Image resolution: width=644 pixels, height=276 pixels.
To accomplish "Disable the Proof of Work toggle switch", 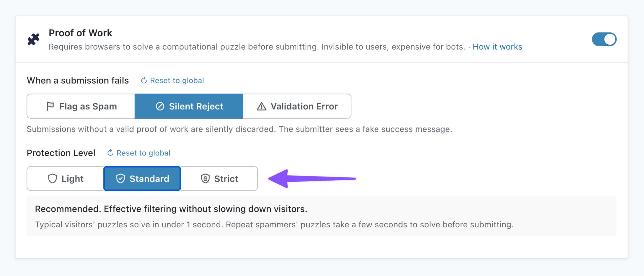I will tap(604, 39).
